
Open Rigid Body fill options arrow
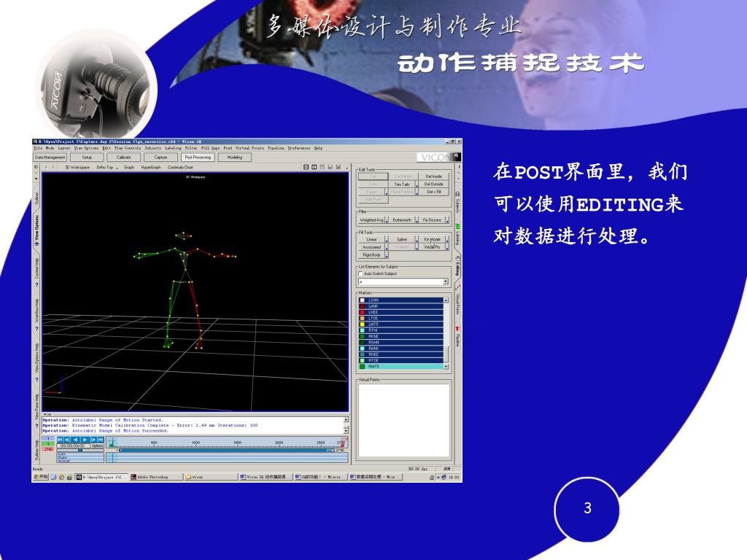(x=387, y=255)
